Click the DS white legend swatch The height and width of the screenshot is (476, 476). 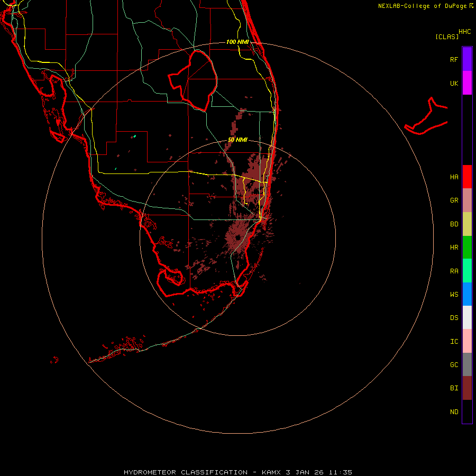tap(467, 317)
